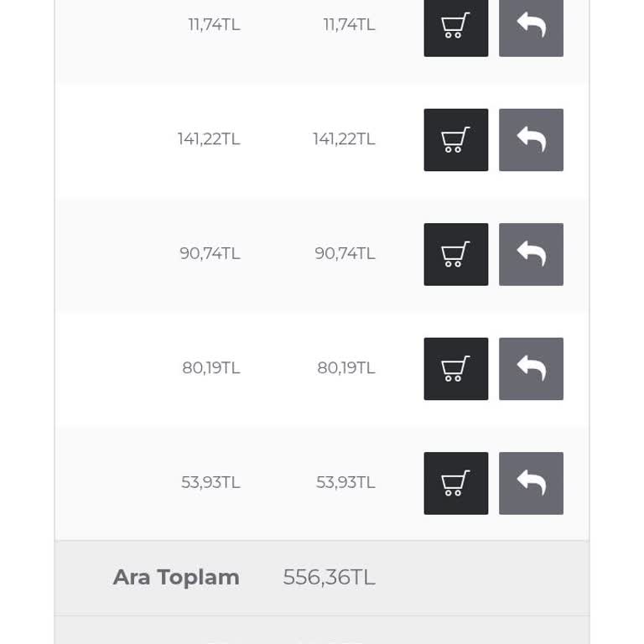Click the 53,93TL line total
The width and height of the screenshot is (644, 644).
coord(345,482)
